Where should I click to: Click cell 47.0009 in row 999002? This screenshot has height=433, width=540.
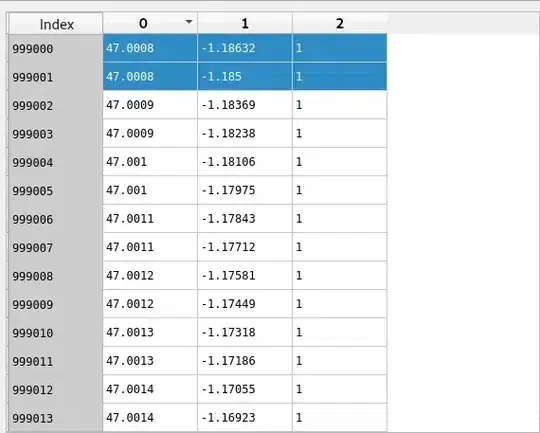pos(150,105)
